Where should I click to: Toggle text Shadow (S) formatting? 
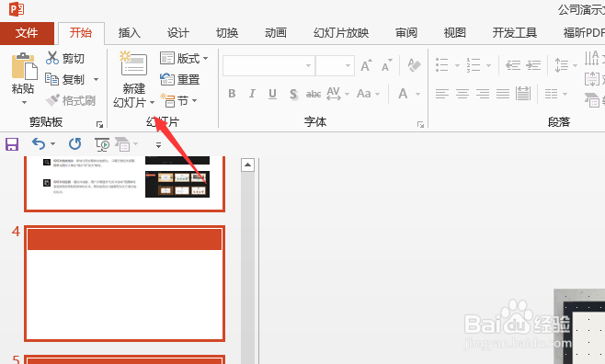click(293, 94)
